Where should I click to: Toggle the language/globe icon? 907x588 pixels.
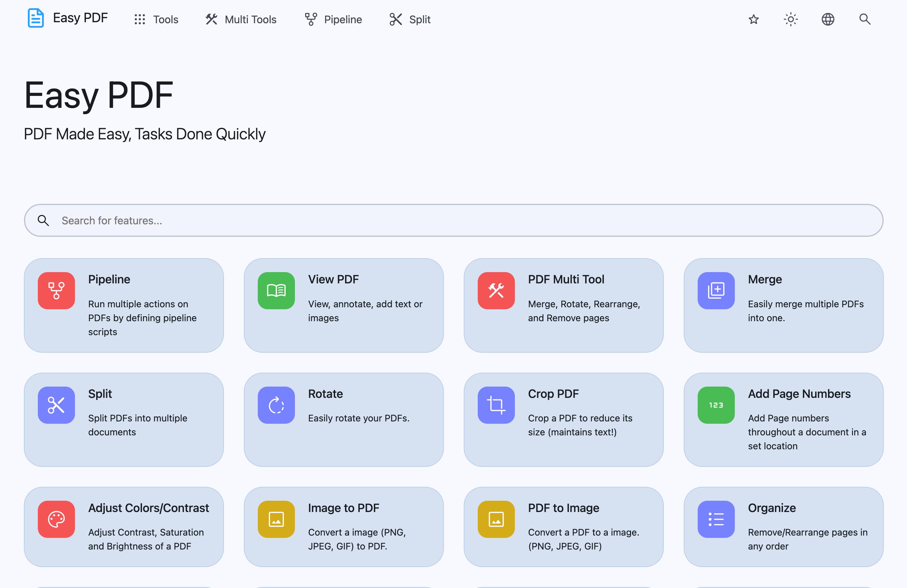tap(828, 19)
